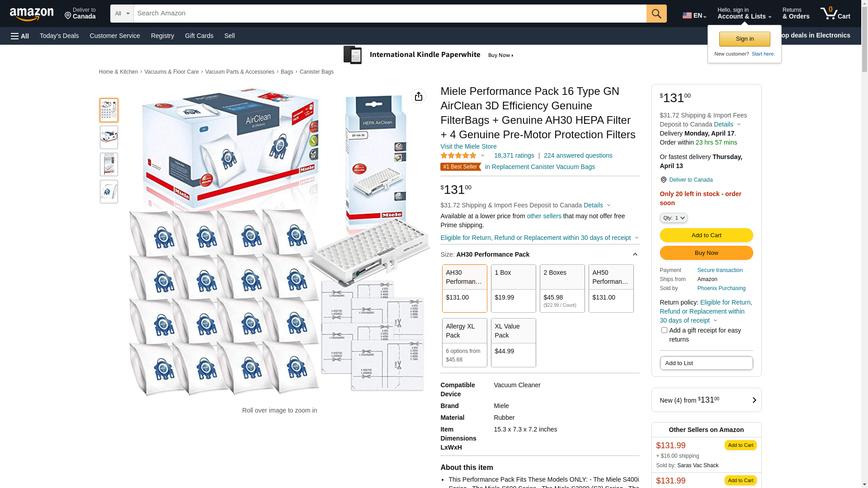Open the shopping cart icon

(x=835, y=14)
